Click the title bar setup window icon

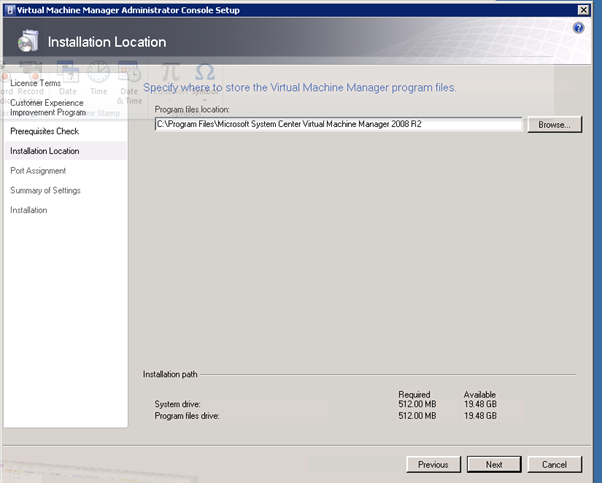10,10
